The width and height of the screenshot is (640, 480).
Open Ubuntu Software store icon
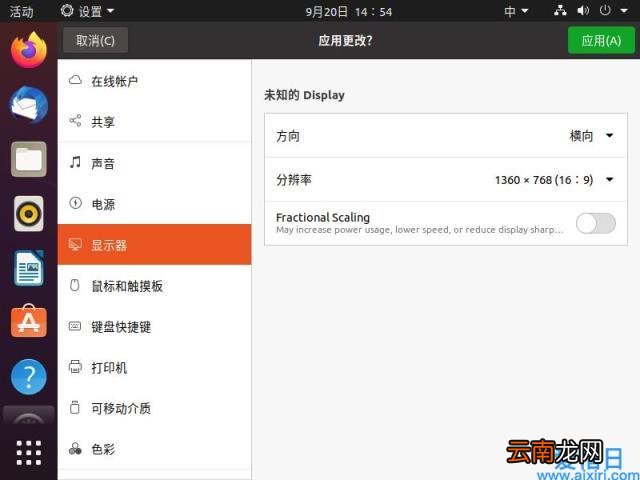pyautogui.click(x=29, y=321)
